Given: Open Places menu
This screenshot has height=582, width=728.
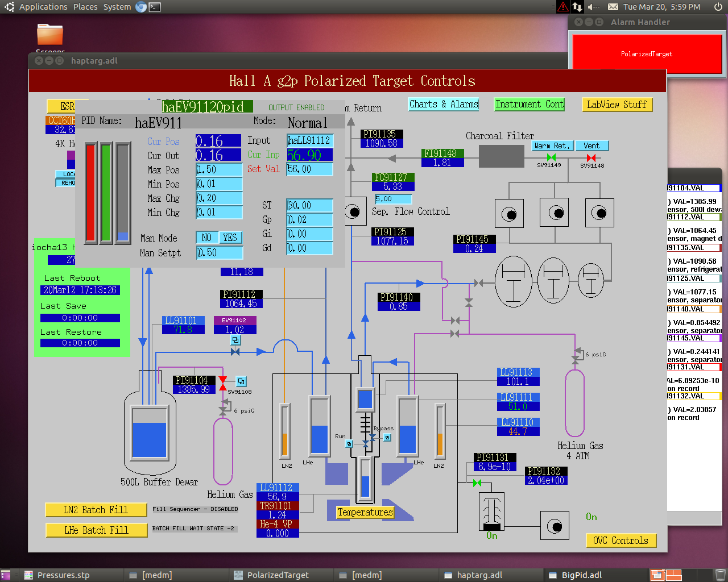Looking at the screenshot, I should click(x=85, y=7).
